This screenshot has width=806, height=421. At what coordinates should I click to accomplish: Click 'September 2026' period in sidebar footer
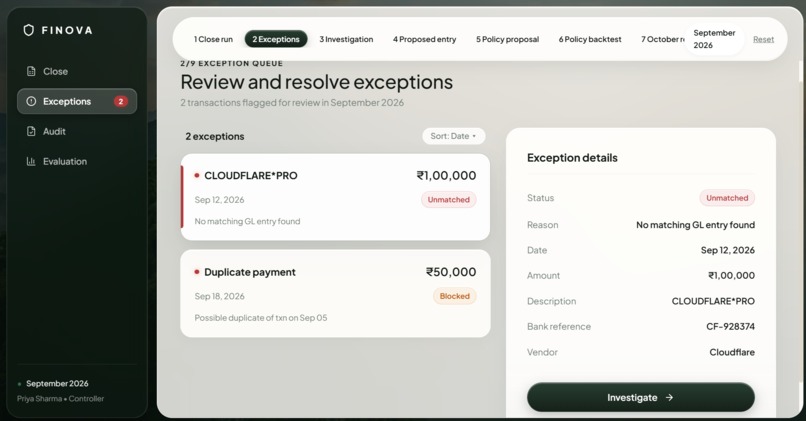click(x=57, y=383)
